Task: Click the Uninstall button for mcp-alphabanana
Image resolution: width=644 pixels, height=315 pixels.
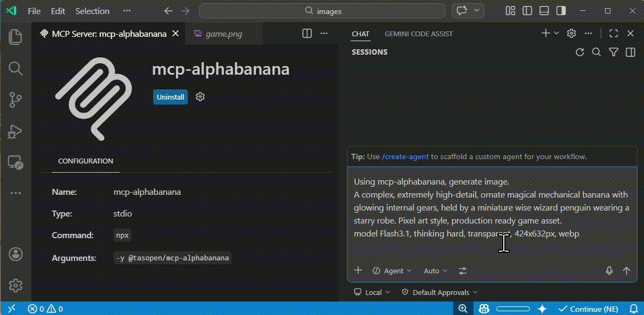Action: click(170, 97)
